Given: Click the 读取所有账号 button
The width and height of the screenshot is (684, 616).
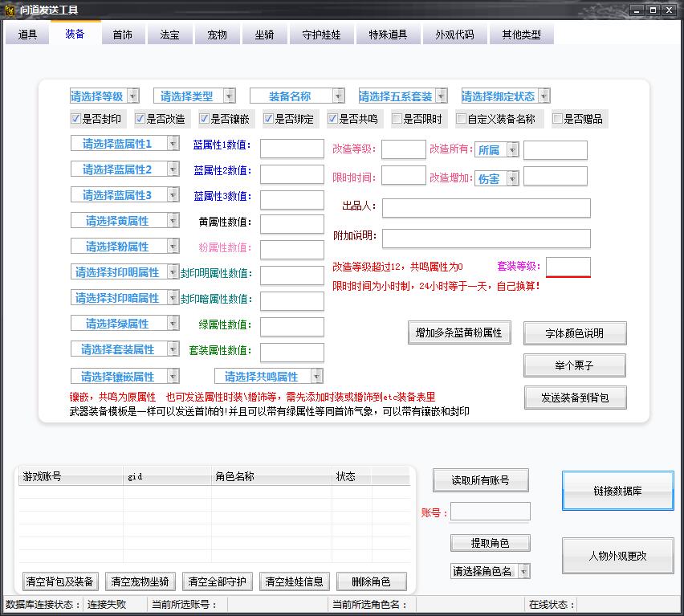Looking at the screenshot, I should pos(481,480).
